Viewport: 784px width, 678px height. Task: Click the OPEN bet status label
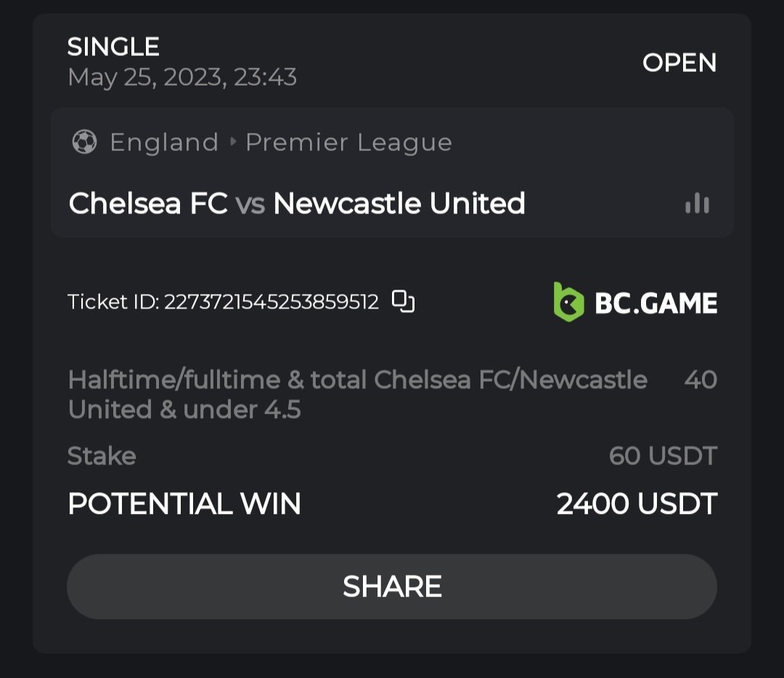coord(679,63)
